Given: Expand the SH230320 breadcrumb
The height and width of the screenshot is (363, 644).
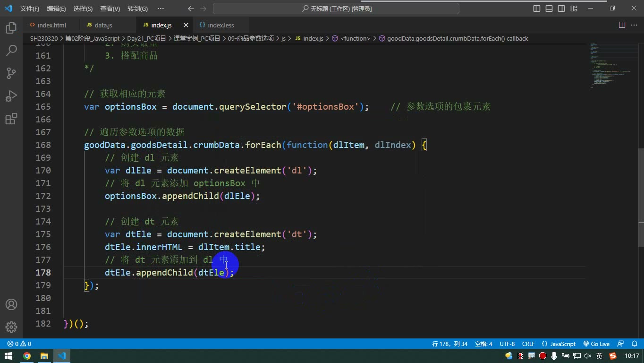Looking at the screenshot, I should point(44,38).
